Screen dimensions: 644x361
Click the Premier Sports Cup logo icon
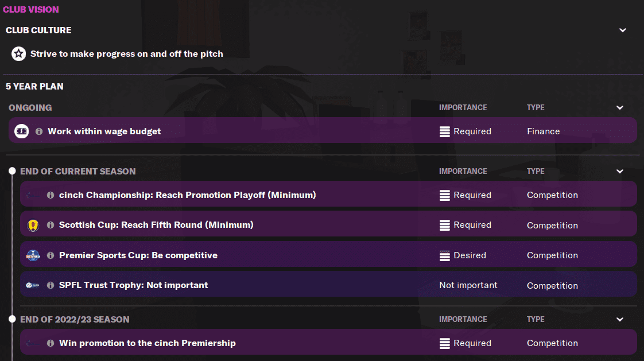click(33, 255)
